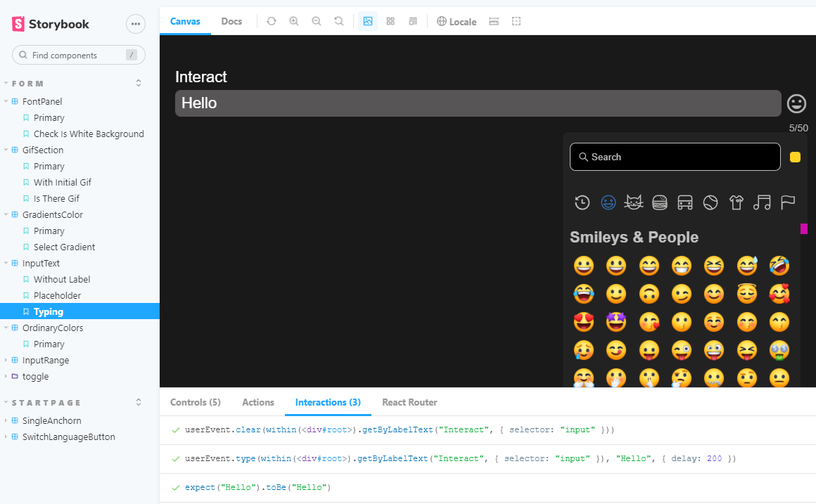Choose the first grinning face emoji

(x=583, y=266)
